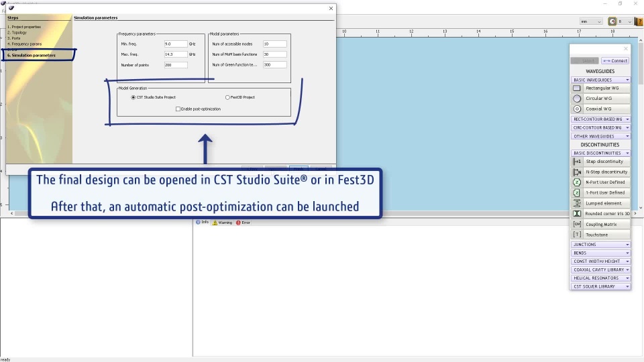This screenshot has width=644, height=362.
Task: Go to step 4 Frequency params
Action: [x=24, y=44]
